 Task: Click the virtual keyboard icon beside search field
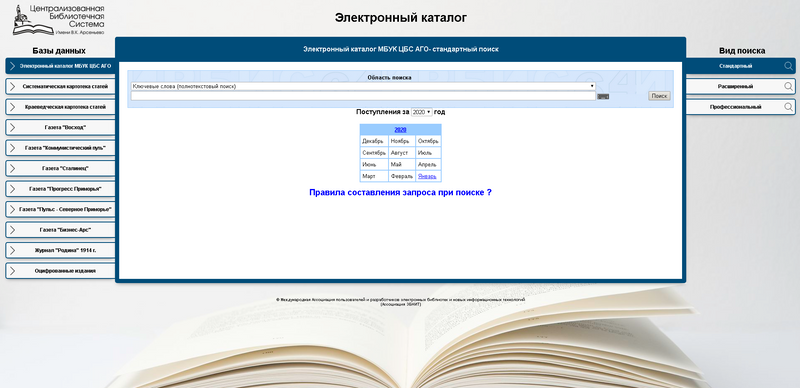603,96
